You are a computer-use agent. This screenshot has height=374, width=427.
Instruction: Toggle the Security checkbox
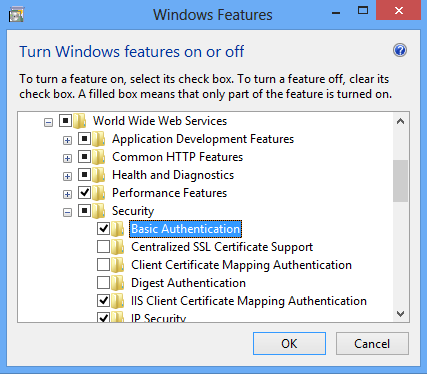pos(84,211)
